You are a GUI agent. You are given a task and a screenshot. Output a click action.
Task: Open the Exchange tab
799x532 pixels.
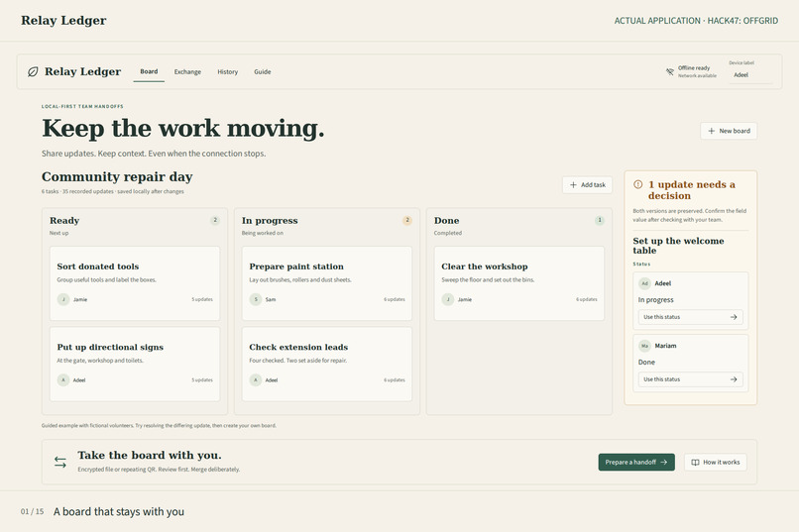click(187, 71)
